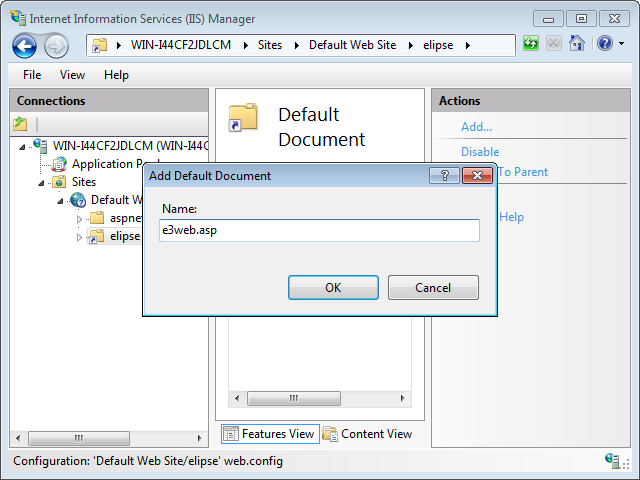Click the Cancel button in dialog
This screenshot has width=640, height=480.
[x=433, y=287]
